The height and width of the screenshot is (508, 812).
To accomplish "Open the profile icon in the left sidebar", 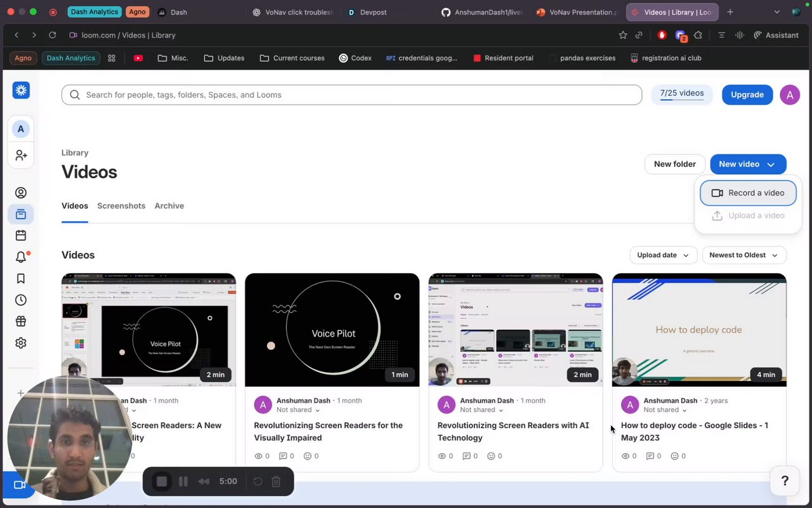I will pos(21,192).
